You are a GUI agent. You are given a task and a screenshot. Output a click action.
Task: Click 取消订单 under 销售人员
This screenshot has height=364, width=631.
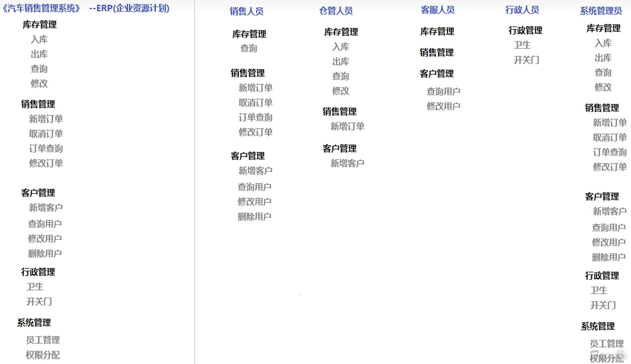tap(256, 103)
